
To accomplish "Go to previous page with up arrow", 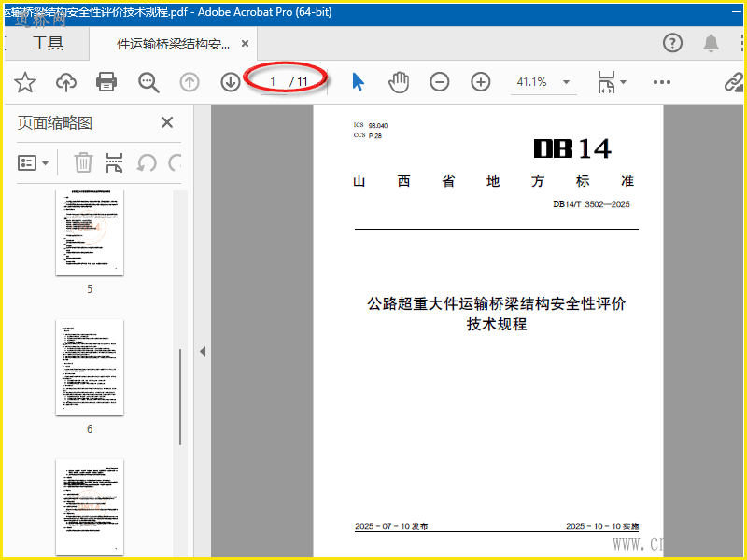I will pyautogui.click(x=190, y=82).
